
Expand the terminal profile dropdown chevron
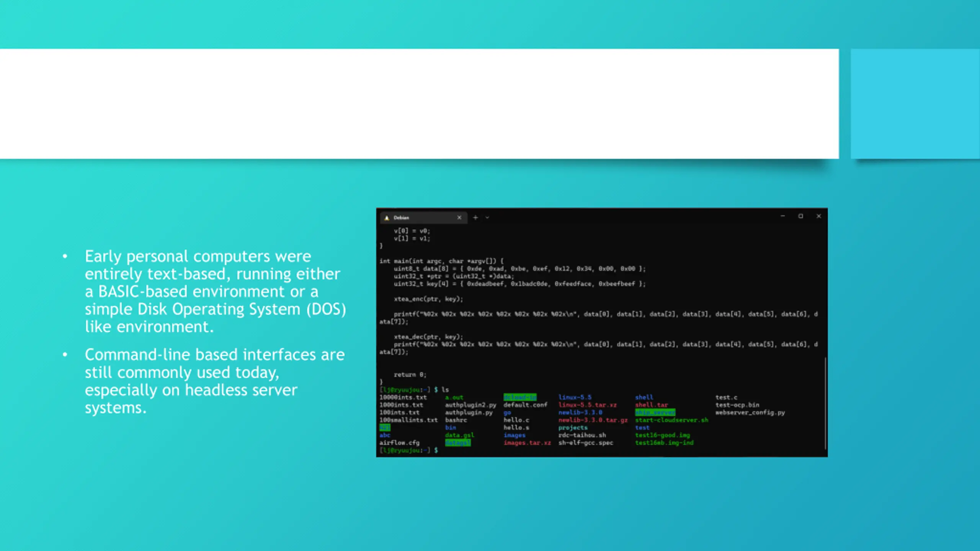click(487, 218)
